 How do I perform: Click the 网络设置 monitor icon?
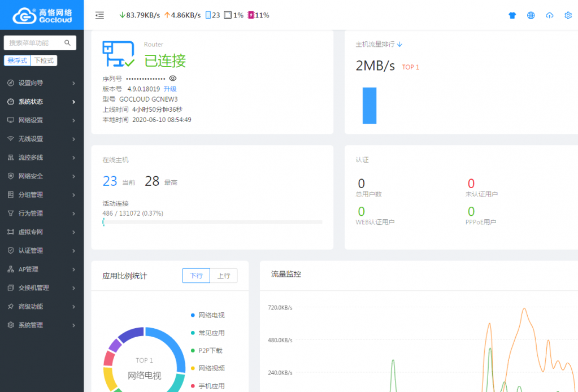pos(11,120)
